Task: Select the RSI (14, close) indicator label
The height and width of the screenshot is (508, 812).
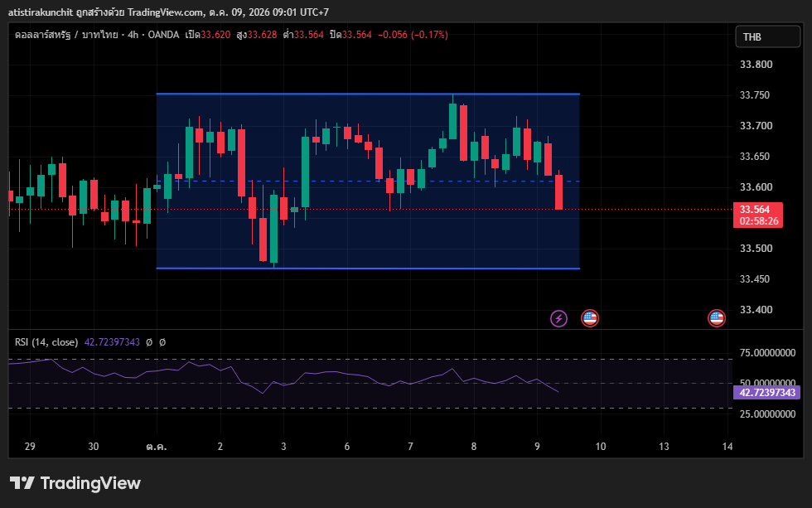Action: click(46, 342)
